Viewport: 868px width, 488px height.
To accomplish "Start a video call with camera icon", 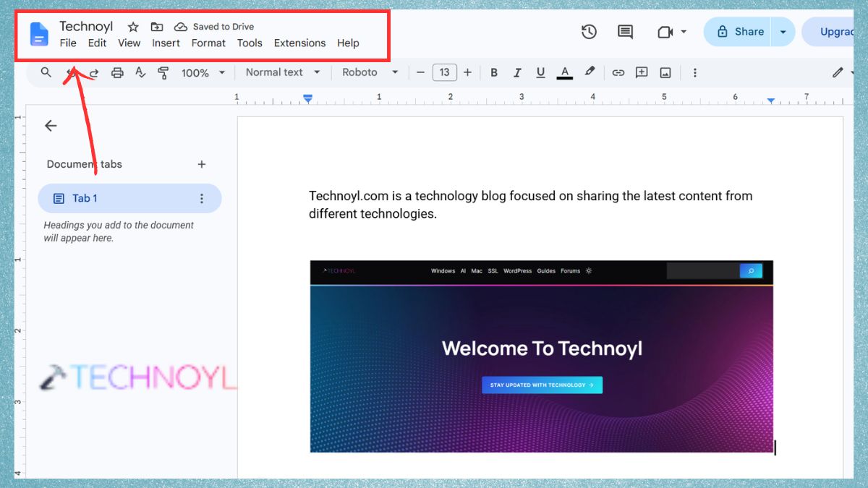I will pos(665,32).
